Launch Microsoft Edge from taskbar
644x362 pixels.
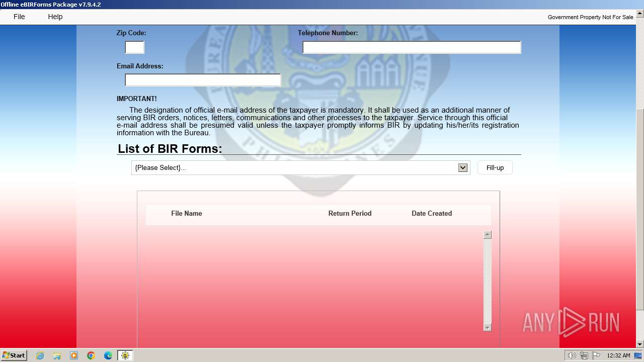coord(108,355)
